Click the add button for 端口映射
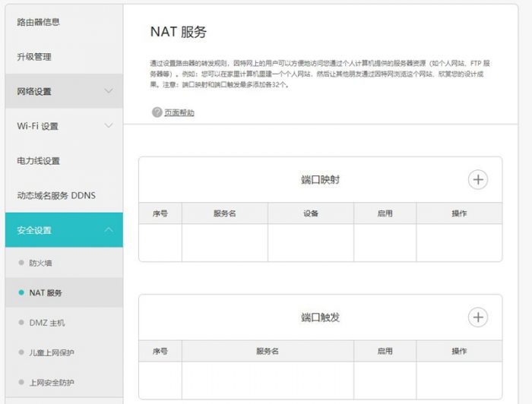This screenshot has width=532, height=404. pos(477,179)
